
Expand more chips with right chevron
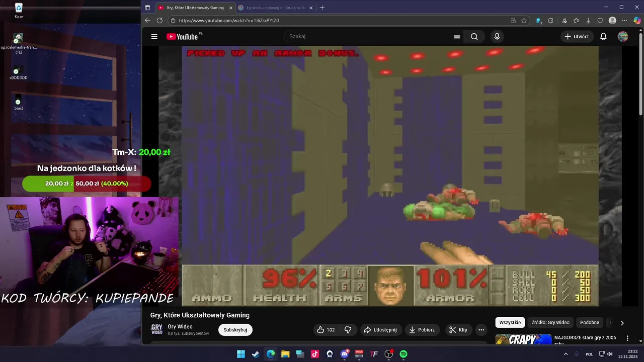pyautogui.click(x=622, y=323)
